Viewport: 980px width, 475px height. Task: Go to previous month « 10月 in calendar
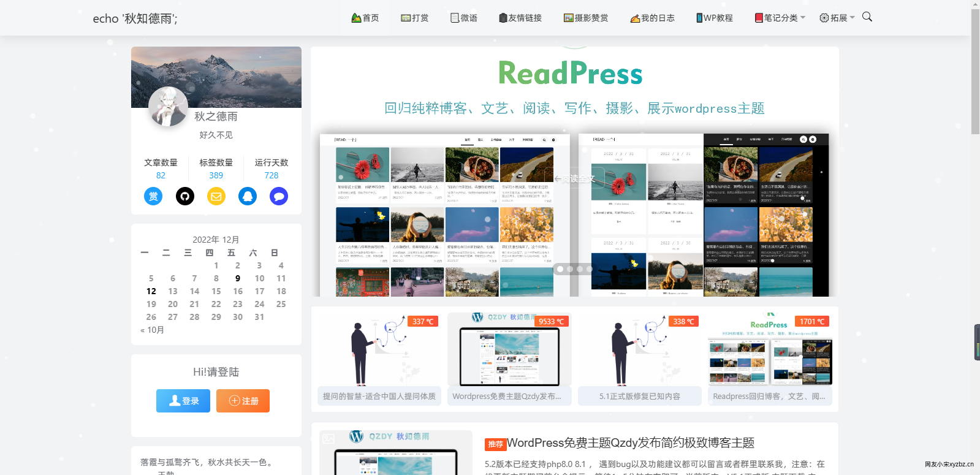(152, 330)
